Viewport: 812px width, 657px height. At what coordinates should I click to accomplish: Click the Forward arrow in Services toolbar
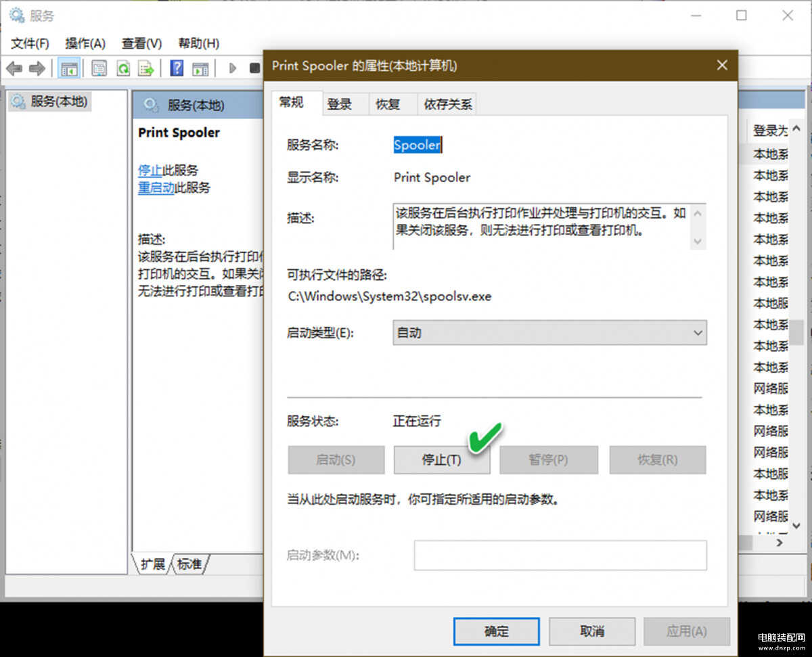click(37, 68)
